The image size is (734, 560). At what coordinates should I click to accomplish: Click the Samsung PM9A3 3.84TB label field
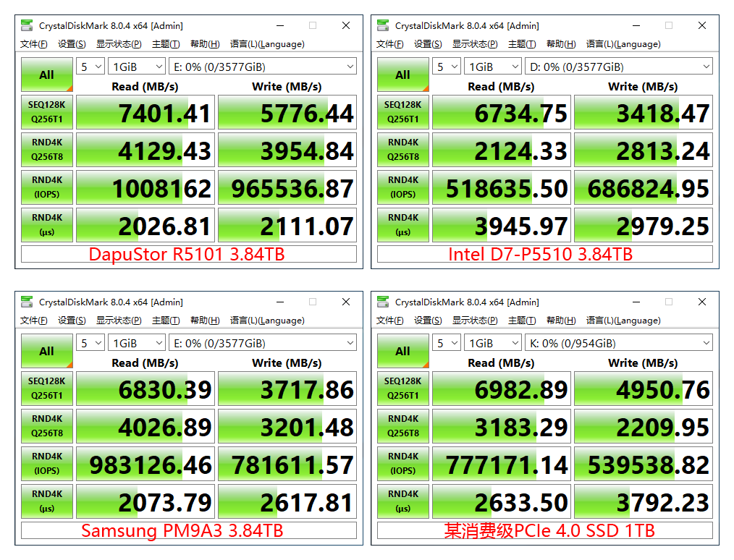coord(189,530)
